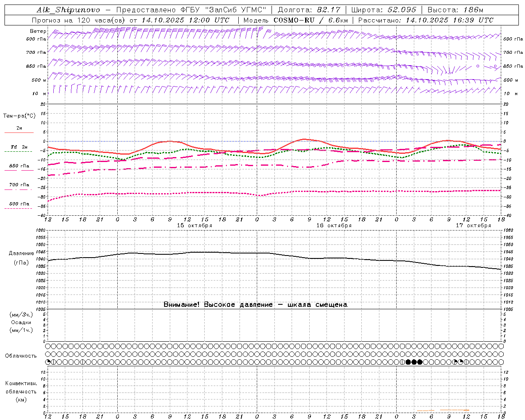Click the "16 октября" date label
The width and height of the screenshot is (525, 420).
point(334,226)
